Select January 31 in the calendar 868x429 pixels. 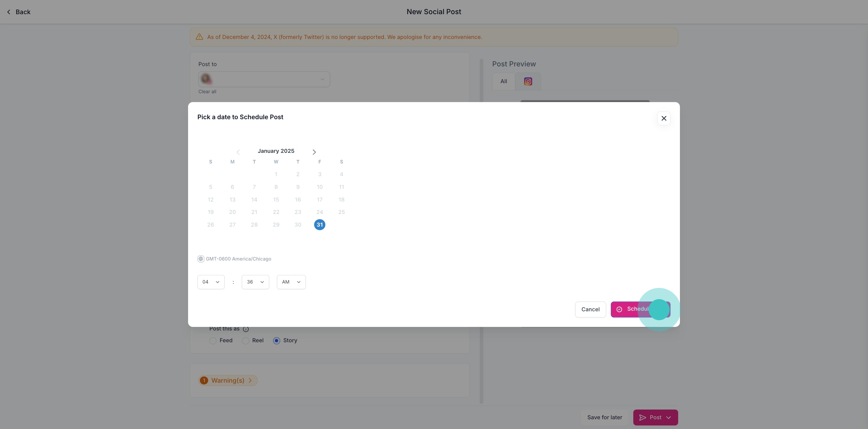pos(319,225)
